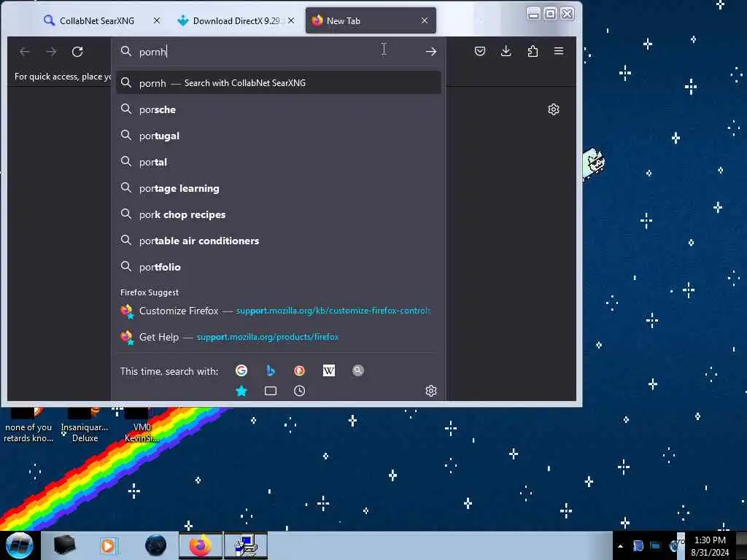Open the black box taskbar icon
The image size is (747, 560).
point(64,545)
